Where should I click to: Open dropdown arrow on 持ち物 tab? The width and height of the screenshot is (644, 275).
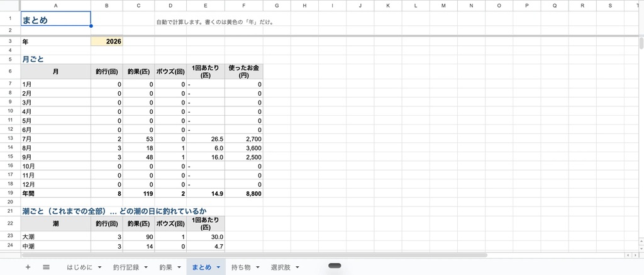click(257, 267)
